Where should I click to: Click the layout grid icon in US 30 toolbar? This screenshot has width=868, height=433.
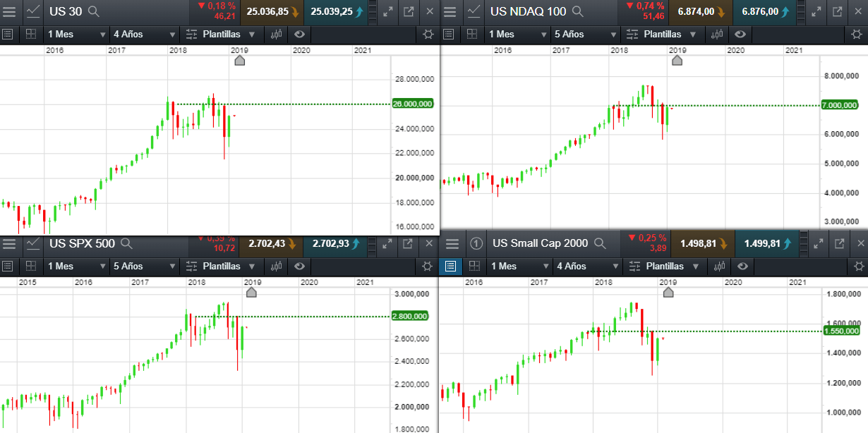pyautogui.click(x=30, y=34)
